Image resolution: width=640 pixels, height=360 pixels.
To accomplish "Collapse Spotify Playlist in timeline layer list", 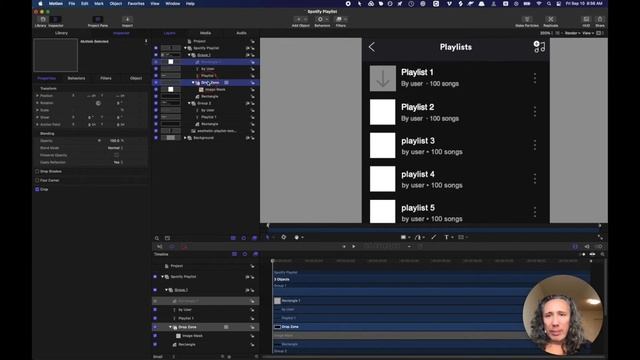I will tap(162, 277).
